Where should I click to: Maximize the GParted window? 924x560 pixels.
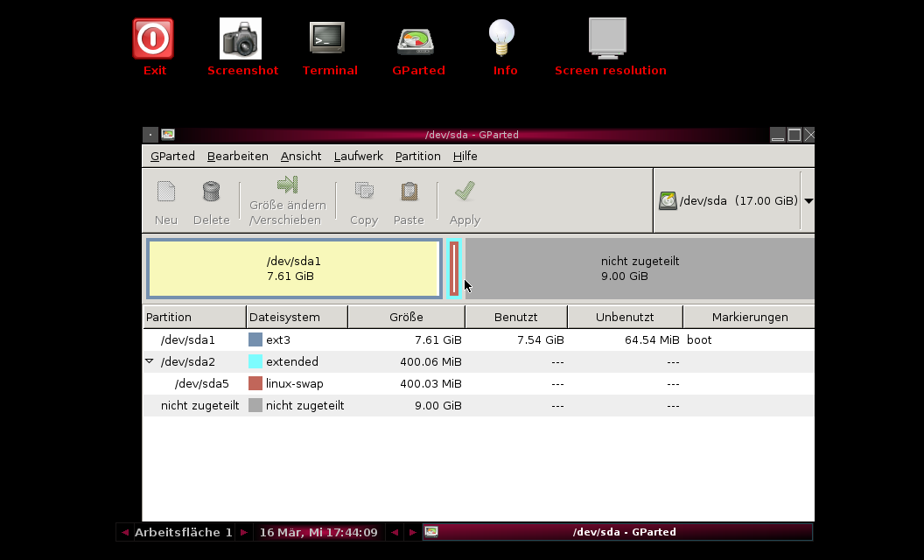pyautogui.click(x=794, y=135)
